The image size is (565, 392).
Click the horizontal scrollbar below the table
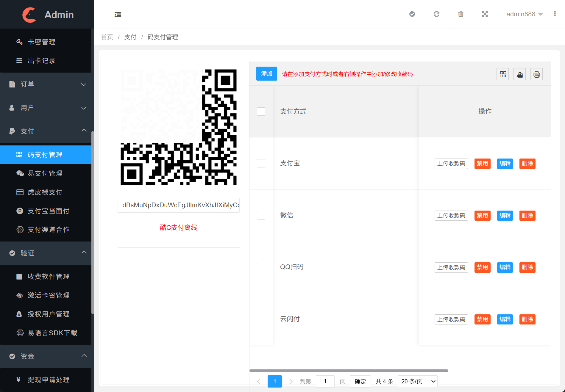(349, 371)
